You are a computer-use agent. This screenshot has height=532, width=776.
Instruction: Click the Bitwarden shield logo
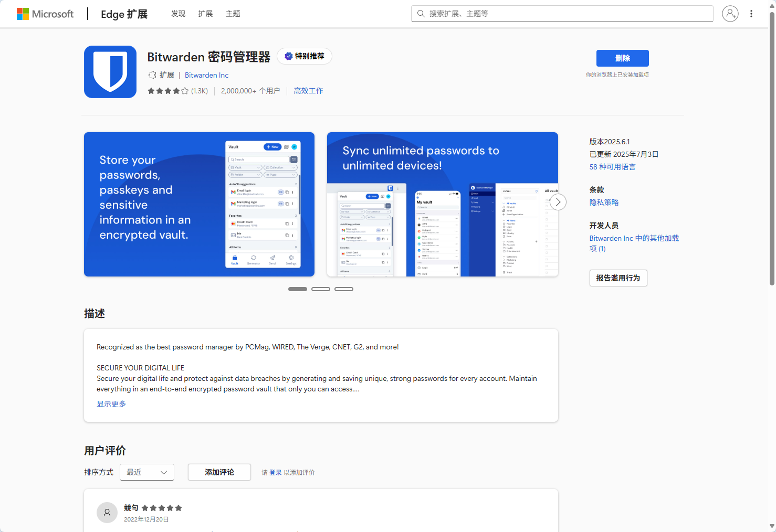pyautogui.click(x=110, y=72)
